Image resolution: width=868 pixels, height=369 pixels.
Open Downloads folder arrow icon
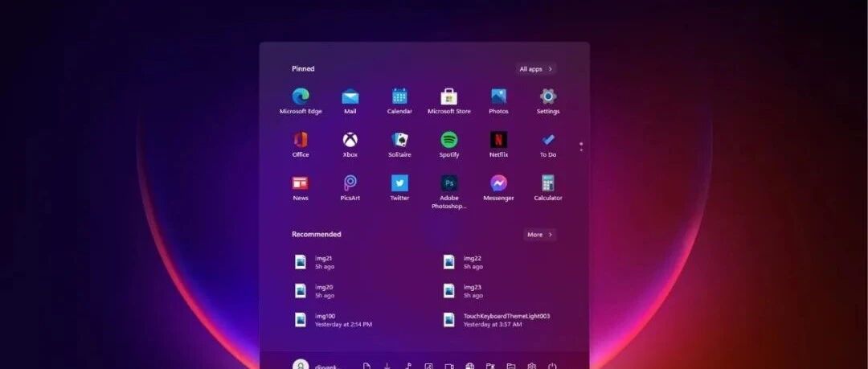point(387,367)
